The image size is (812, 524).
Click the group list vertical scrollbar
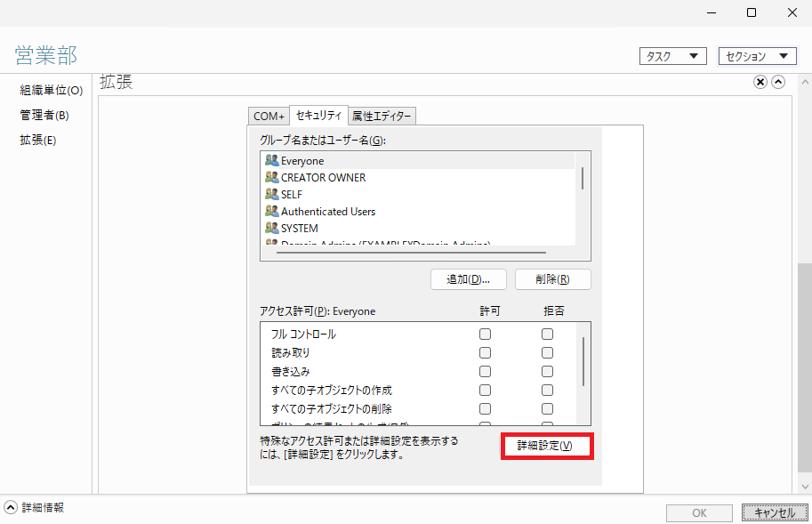[x=583, y=178]
